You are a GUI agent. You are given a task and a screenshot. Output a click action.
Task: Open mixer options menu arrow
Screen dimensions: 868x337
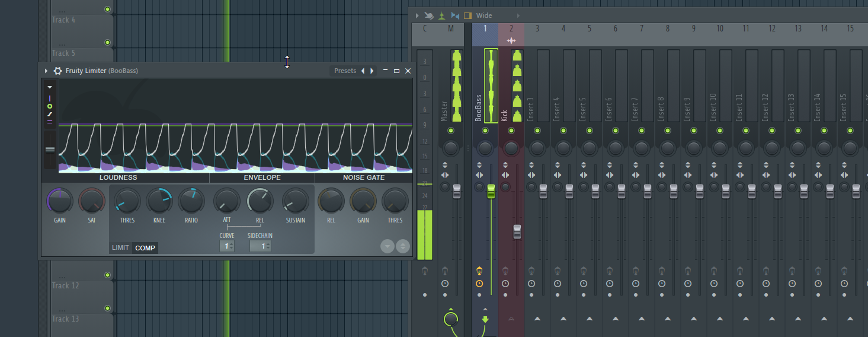tap(417, 15)
